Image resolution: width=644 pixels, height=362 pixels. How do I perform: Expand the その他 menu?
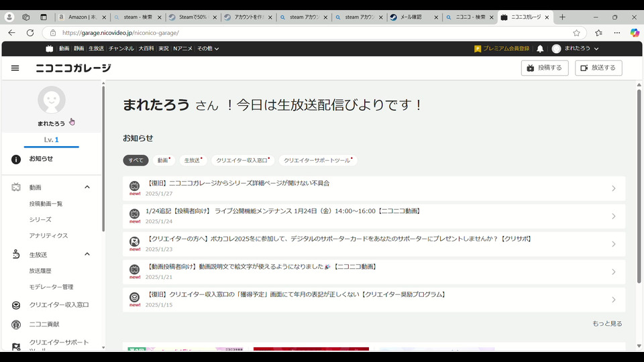(x=208, y=48)
